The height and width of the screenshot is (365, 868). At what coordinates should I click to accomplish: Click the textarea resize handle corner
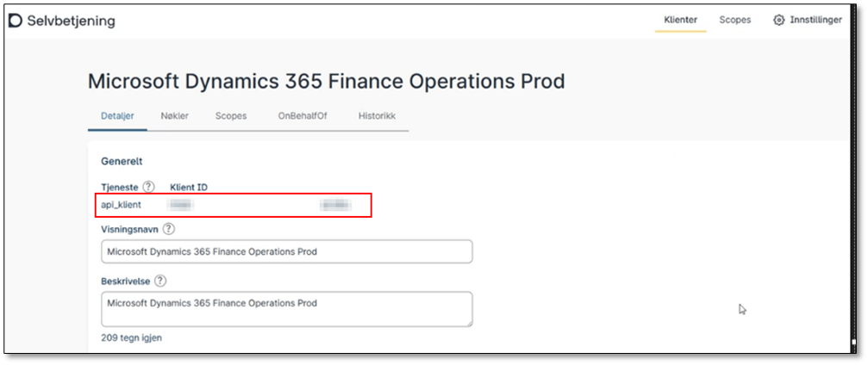(468, 323)
